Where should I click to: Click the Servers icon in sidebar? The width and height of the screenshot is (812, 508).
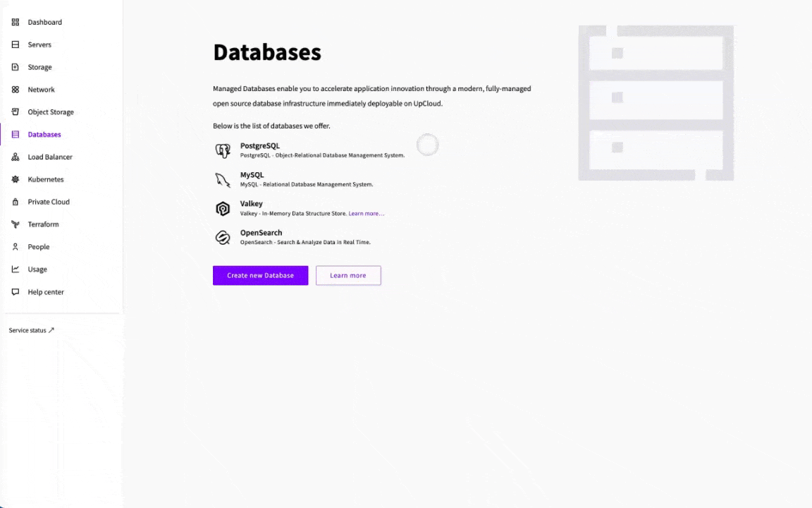[16, 44]
